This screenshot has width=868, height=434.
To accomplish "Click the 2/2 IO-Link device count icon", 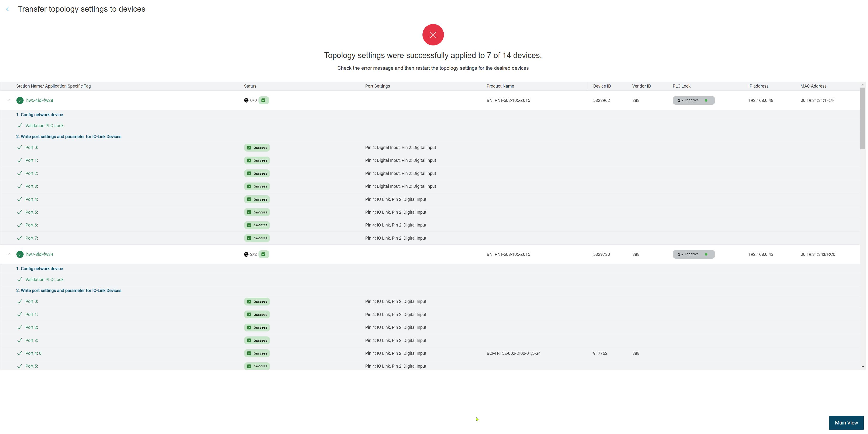I will click(246, 254).
